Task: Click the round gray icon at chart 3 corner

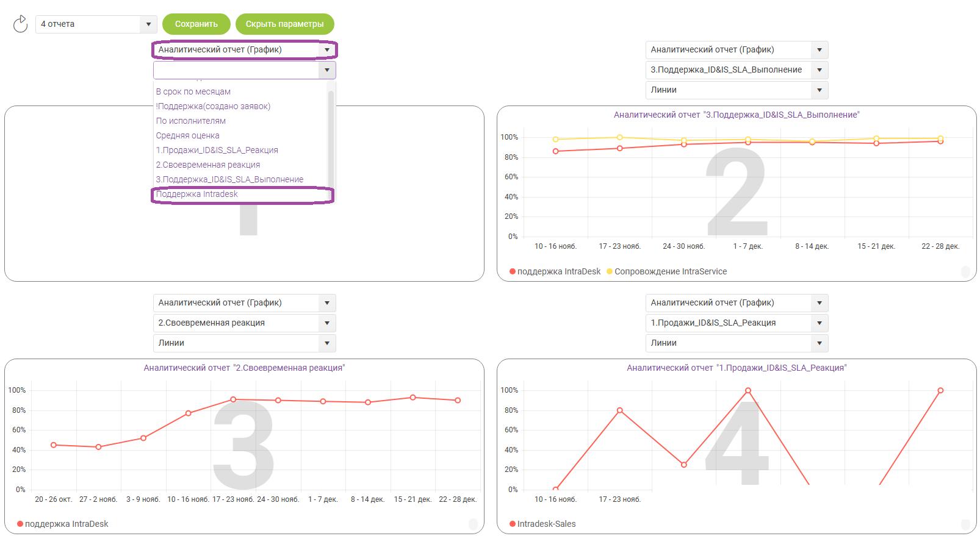Action: pyautogui.click(x=473, y=524)
